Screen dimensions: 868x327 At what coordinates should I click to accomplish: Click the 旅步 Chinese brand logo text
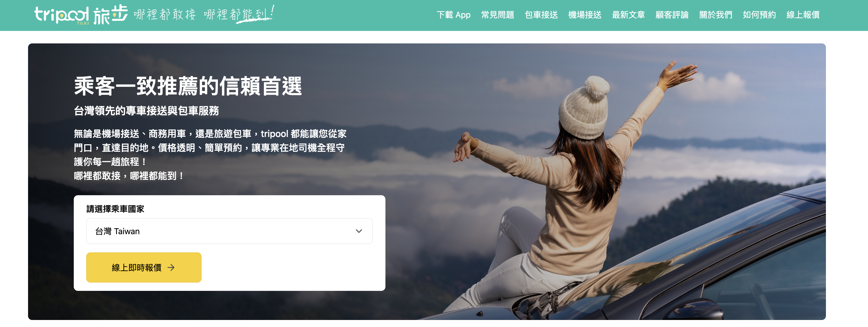(111, 15)
